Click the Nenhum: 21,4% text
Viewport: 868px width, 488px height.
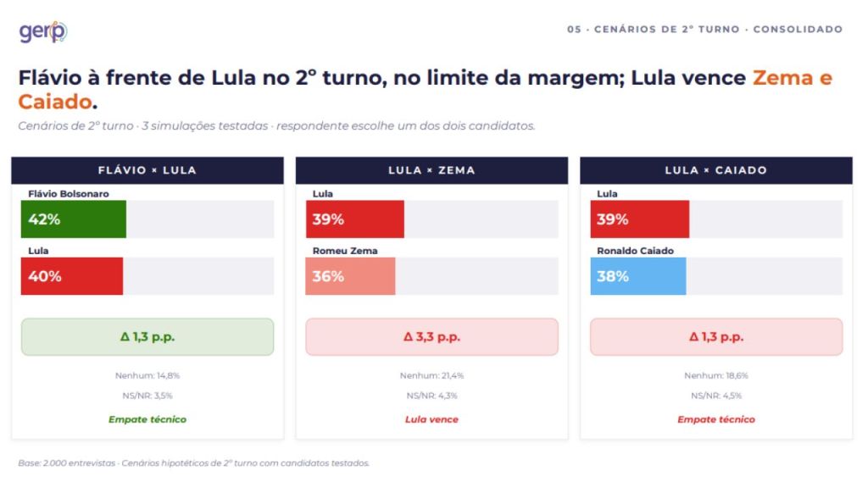[431, 375]
